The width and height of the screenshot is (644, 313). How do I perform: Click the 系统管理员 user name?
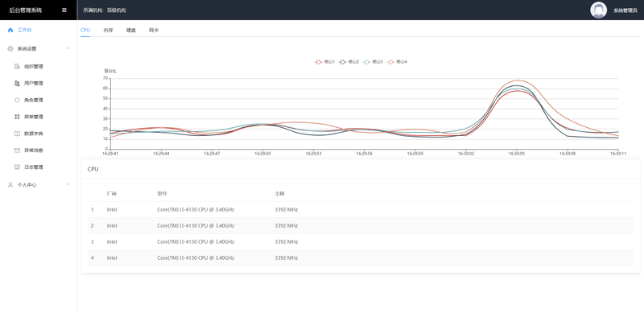(x=625, y=10)
